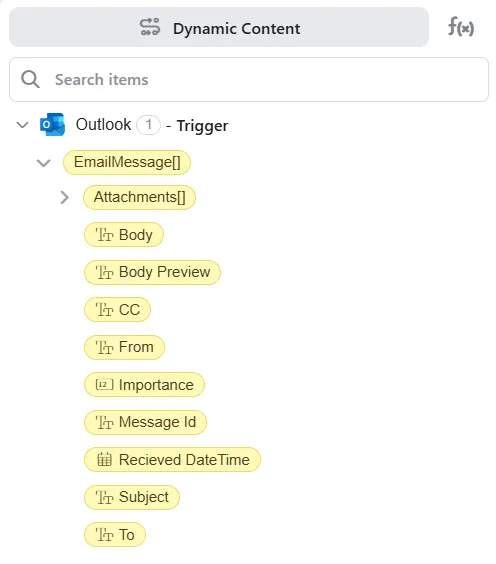496x564 pixels.
Task: Switch to the f(x) expression tab
Action: [x=461, y=27]
